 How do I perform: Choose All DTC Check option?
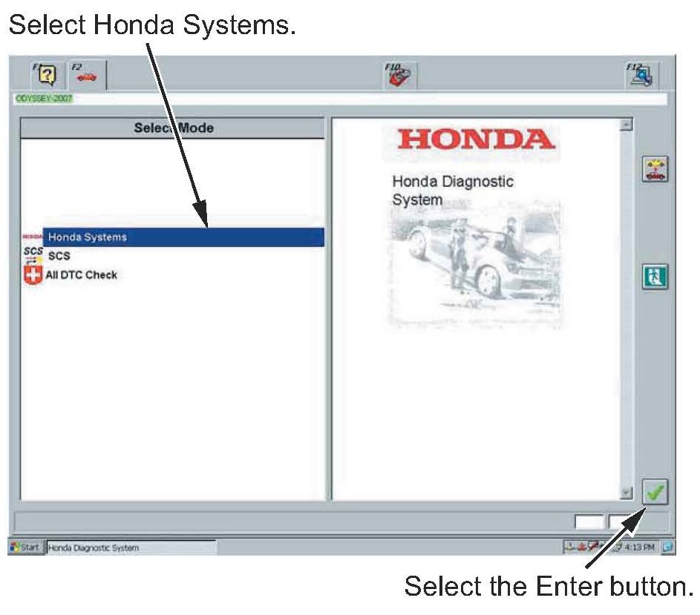point(82,275)
